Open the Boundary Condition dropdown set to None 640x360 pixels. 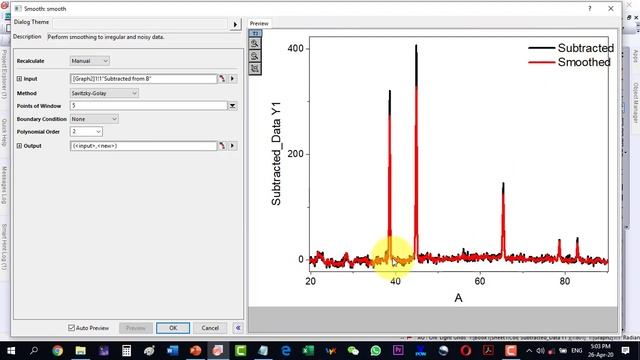(x=94, y=119)
